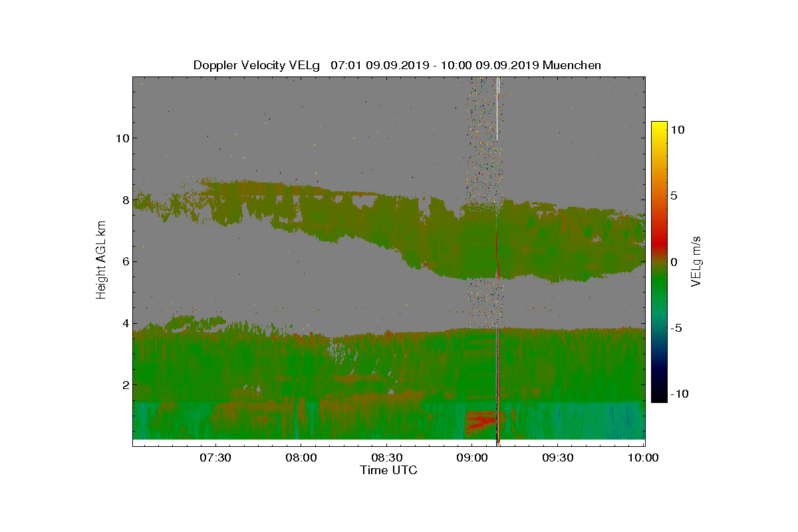798x532 pixels.
Task: Click the 07:30 time tick label
Action: coord(215,458)
